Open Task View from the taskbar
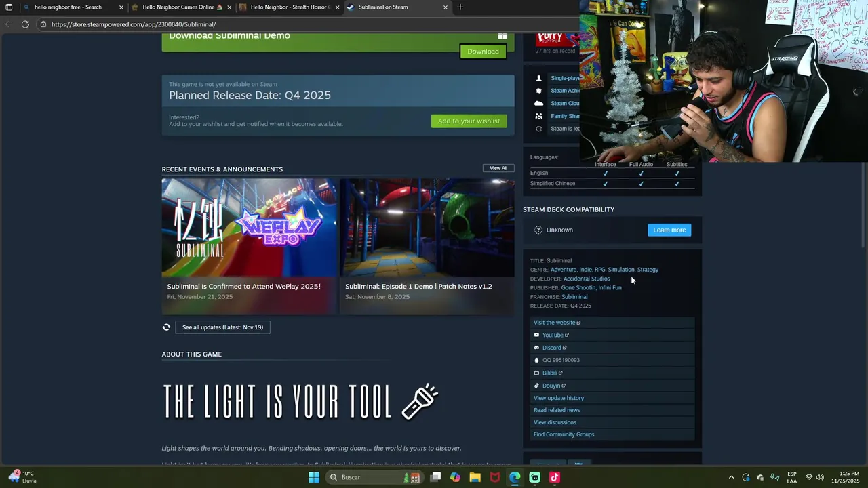Screen dimensions: 868x488 coord(435,477)
